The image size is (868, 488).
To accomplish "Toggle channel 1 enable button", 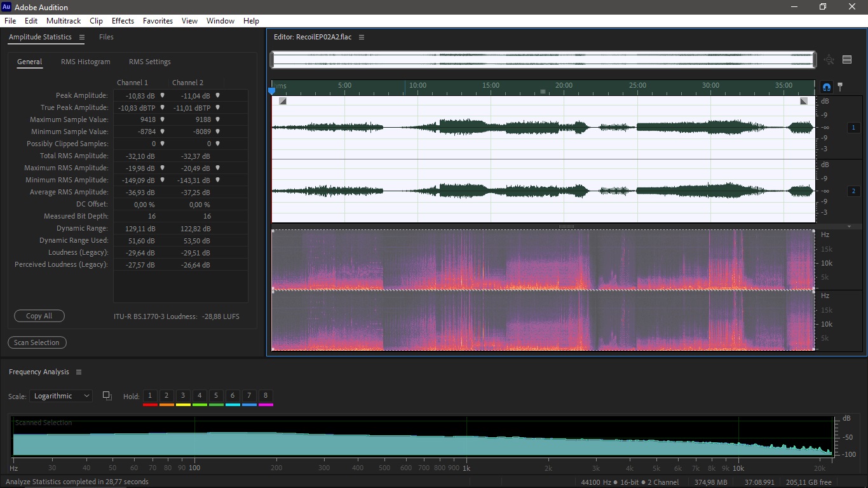I will pos(854,128).
